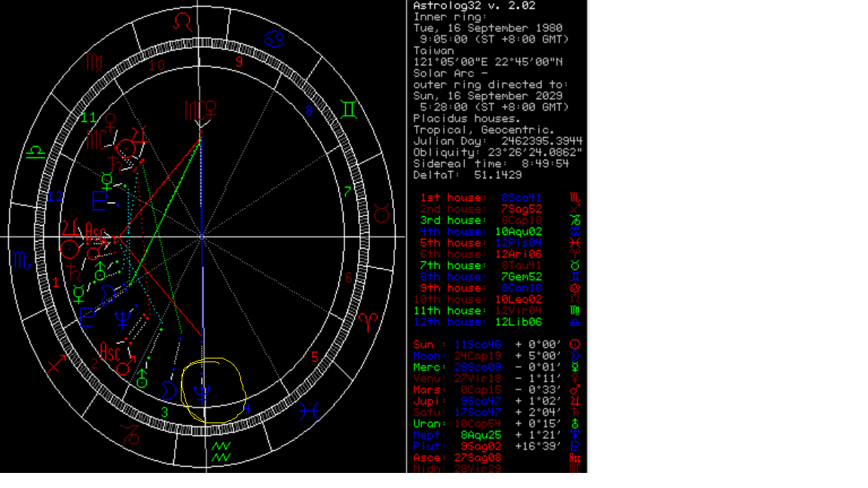Click the 1st house cusp entry 8Sco41
Image resolution: width=868 pixels, height=488 pixels.
pyautogui.click(x=521, y=197)
